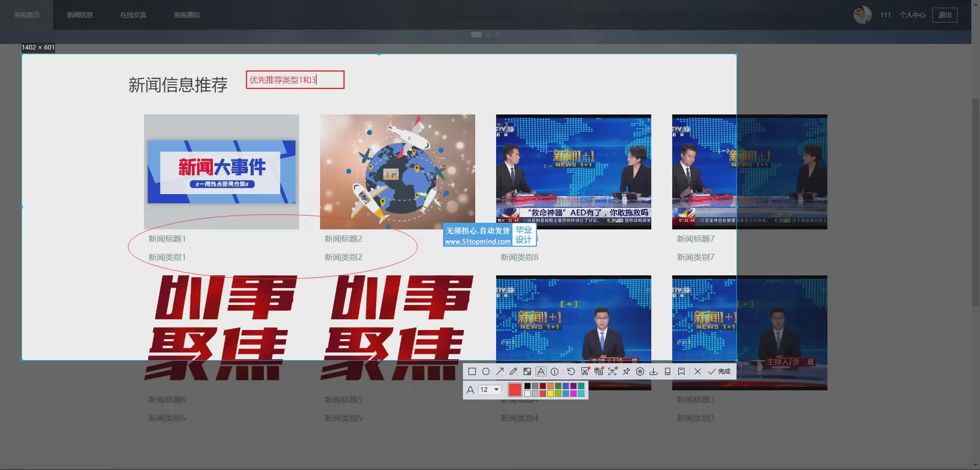
Task: Choose the purple color swatch
Action: 573,386
